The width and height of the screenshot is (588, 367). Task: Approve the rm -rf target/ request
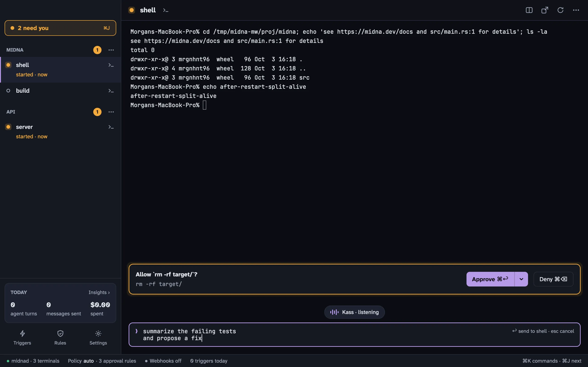point(490,279)
